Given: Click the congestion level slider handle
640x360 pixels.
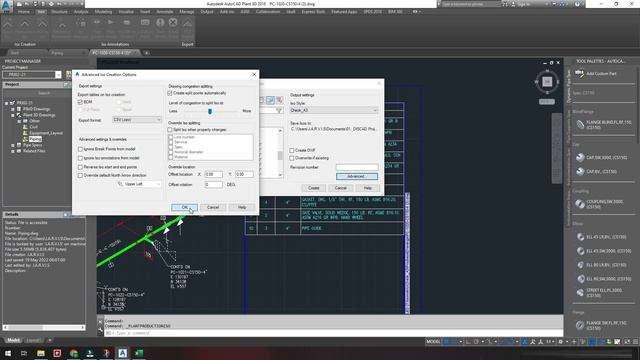Looking at the screenshot, I should click(210, 111).
